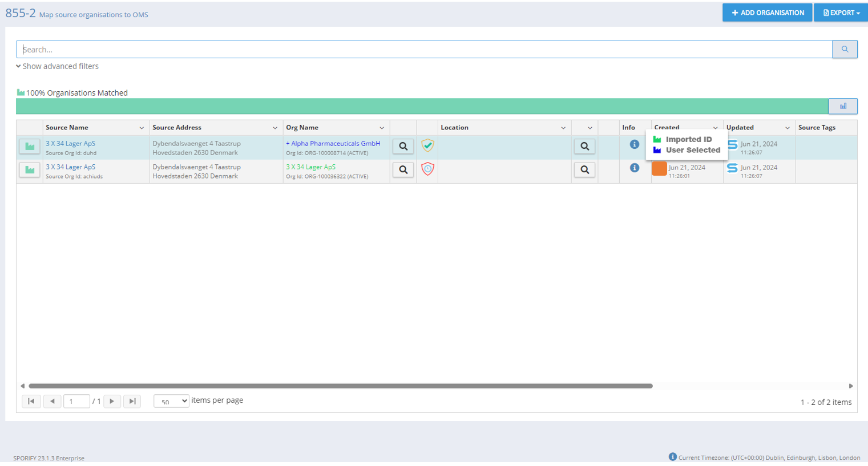Change the items per page dropdown
This screenshot has width=868, height=466.
(171, 401)
